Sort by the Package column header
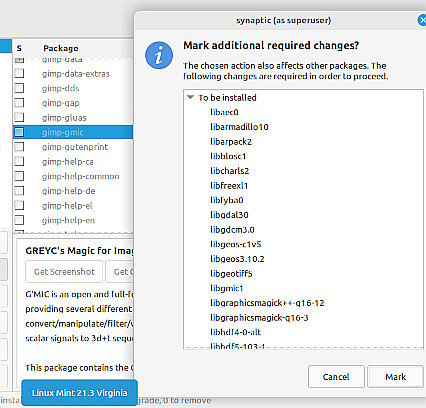426x408 pixels. pos(61,48)
